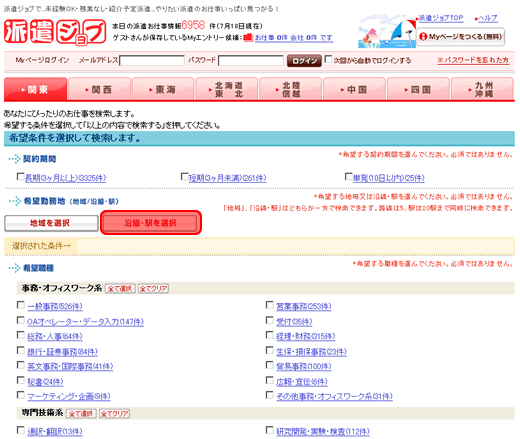This screenshot has height=439, width=520.
Task: Click 全てクリア for 専門技術系
Action: point(114,414)
